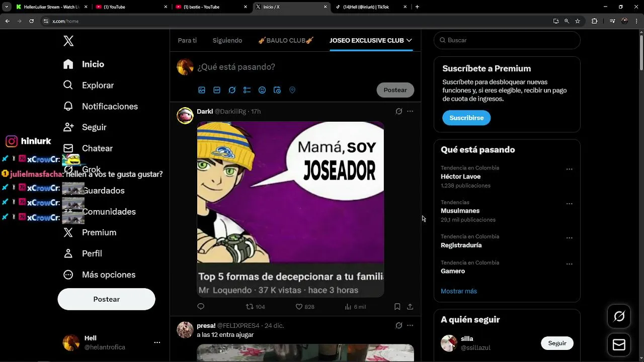Open the emoji picker in composer
The image size is (644, 362).
(262, 90)
